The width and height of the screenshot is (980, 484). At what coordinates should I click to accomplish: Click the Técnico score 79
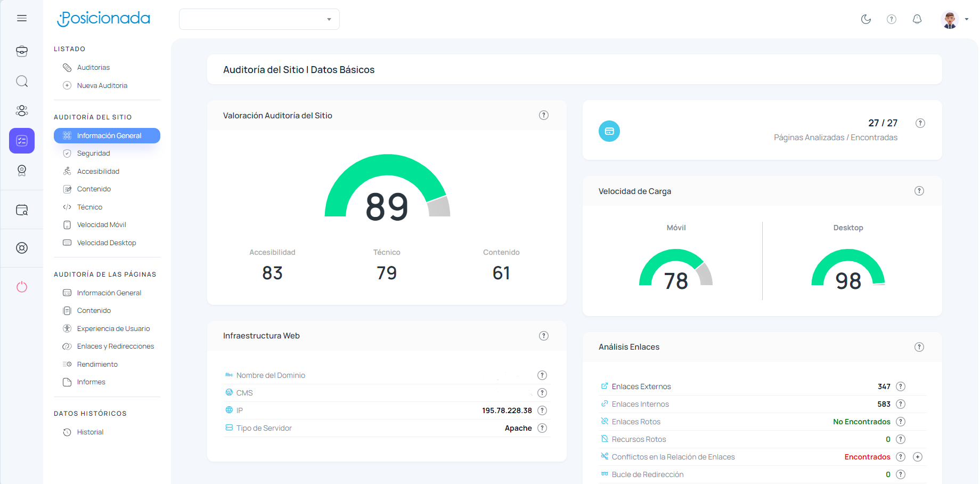coord(387,273)
